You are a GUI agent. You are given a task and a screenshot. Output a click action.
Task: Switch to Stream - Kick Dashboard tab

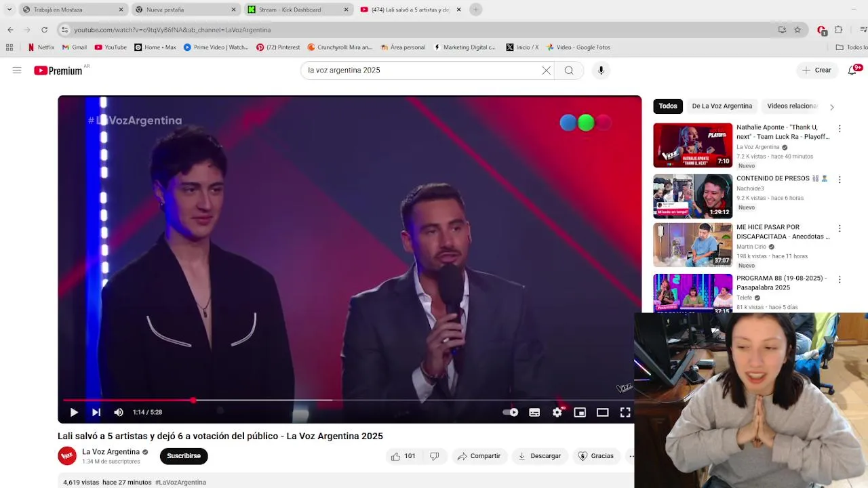298,9
